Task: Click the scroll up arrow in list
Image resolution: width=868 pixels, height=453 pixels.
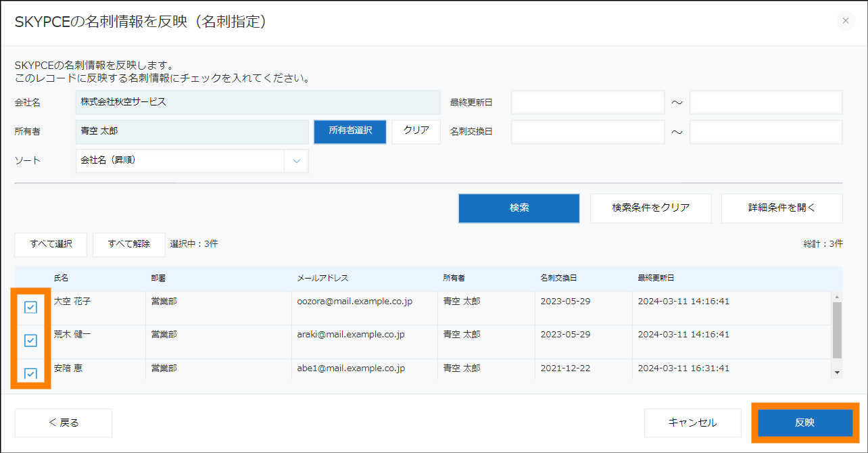Action: point(837,297)
